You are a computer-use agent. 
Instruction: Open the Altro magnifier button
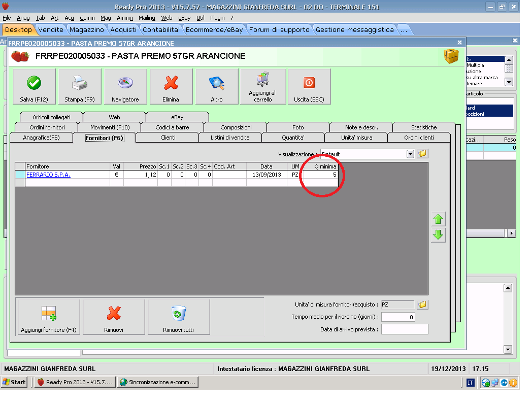click(217, 86)
